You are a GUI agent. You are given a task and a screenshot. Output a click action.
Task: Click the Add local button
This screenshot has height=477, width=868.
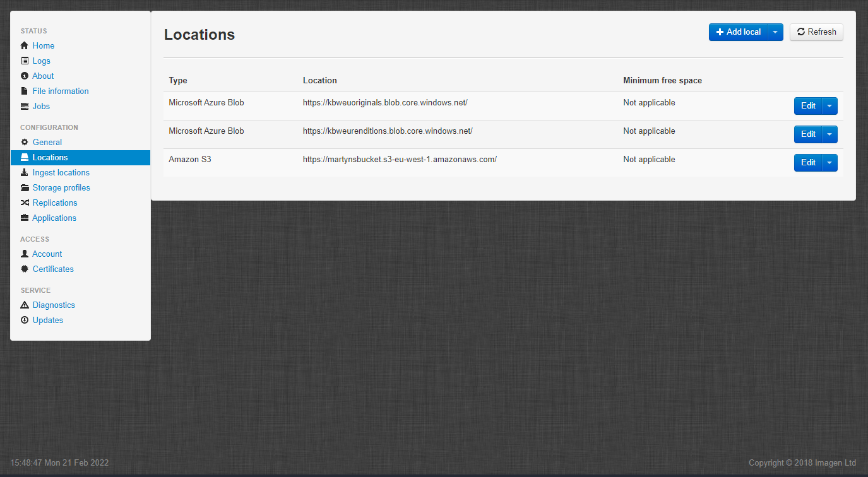pyautogui.click(x=738, y=32)
